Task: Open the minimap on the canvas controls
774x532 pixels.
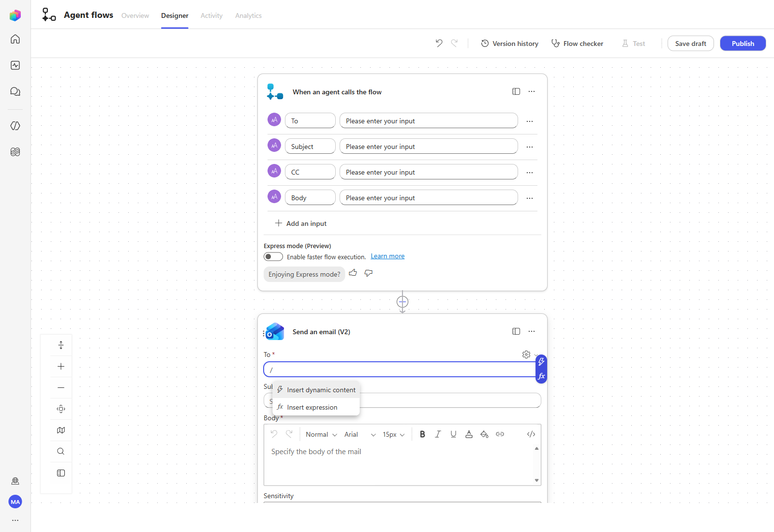Action: (61, 430)
